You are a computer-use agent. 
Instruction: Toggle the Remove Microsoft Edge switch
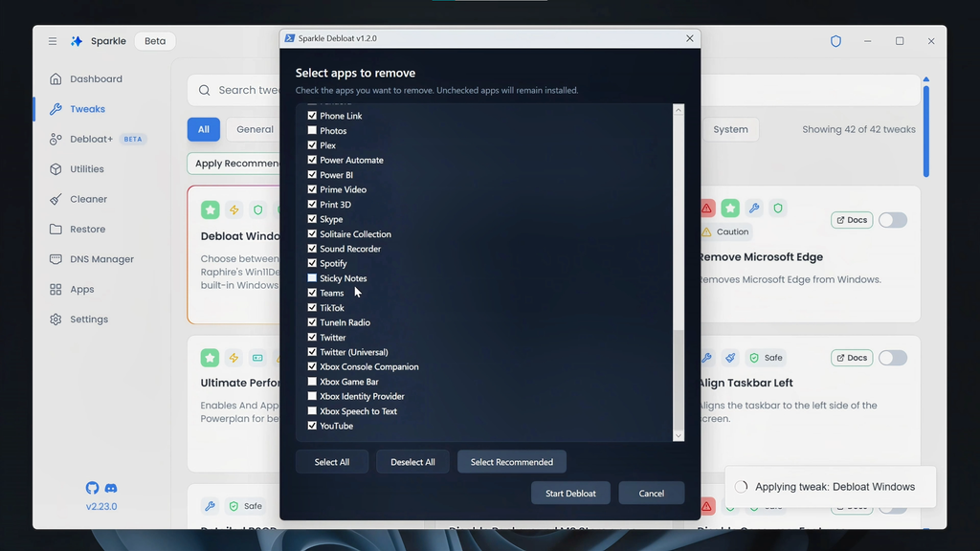pos(893,220)
